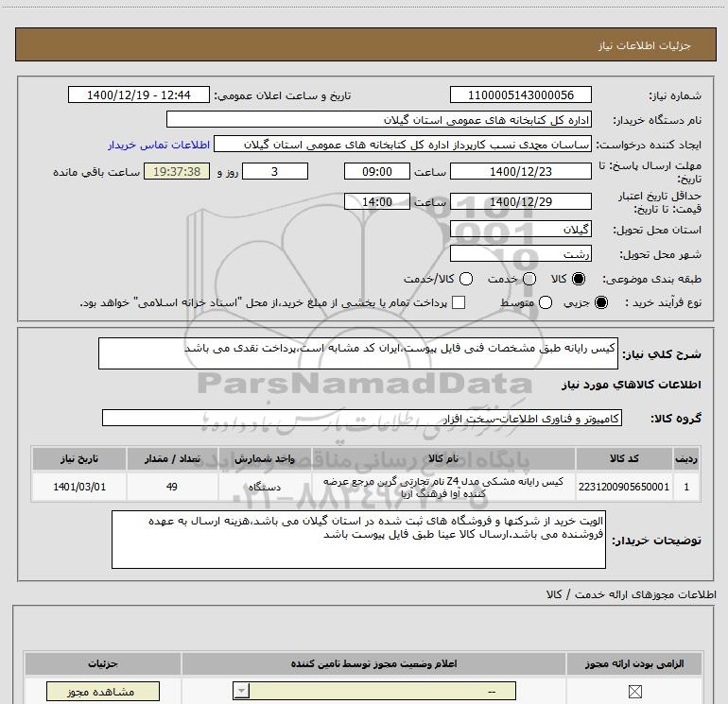Click the validity time field 14:00
The image size is (728, 704).
[377, 201]
